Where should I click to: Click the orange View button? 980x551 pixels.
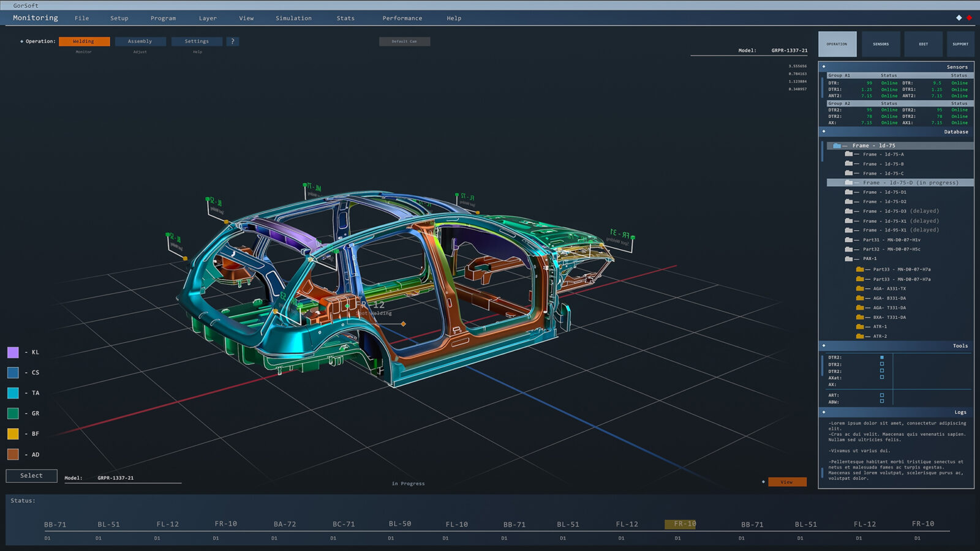pos(787,482)
